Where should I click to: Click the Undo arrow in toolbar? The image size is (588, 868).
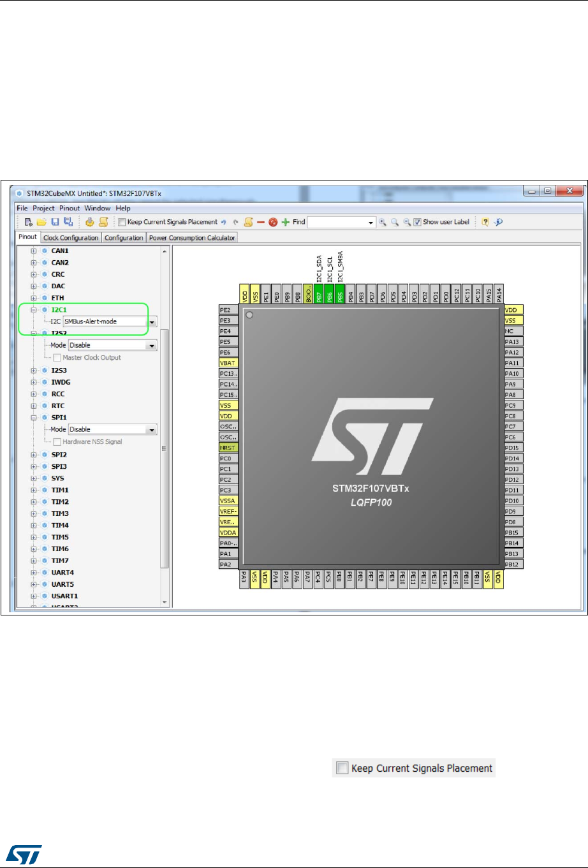click(223, 222)
